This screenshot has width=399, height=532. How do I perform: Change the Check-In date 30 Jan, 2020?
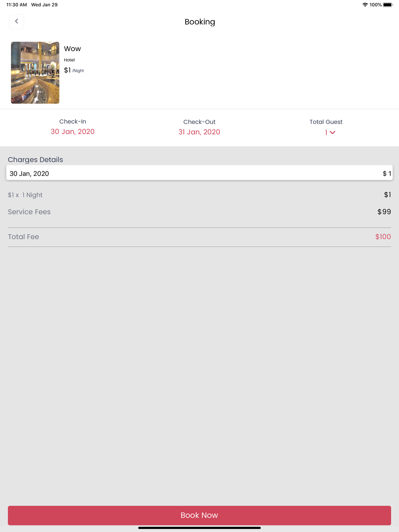[73, 132]
